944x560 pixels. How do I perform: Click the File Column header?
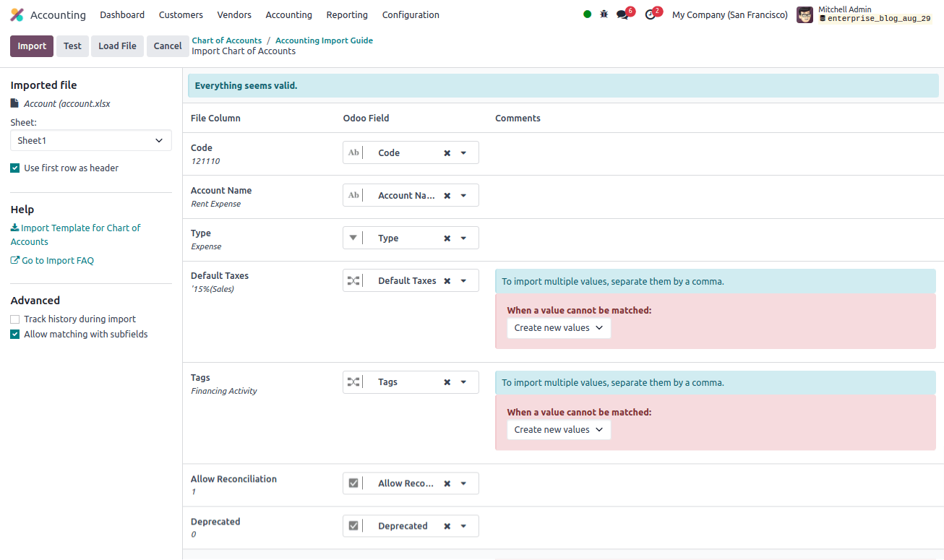point(215,118)
